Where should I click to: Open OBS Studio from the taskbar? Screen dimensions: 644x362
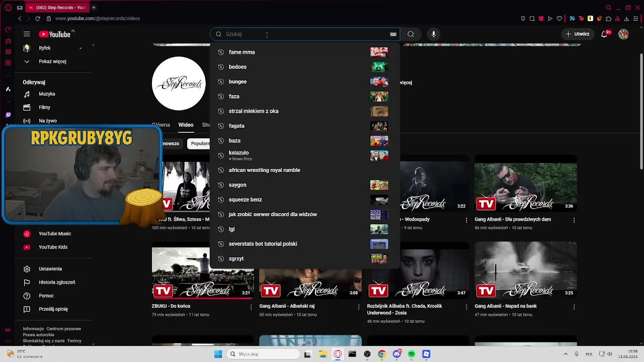(367, 354)
